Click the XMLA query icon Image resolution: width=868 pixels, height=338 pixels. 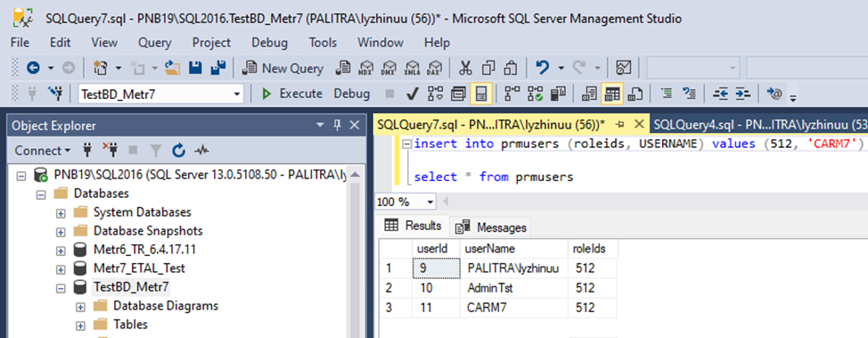click(412, 68)
